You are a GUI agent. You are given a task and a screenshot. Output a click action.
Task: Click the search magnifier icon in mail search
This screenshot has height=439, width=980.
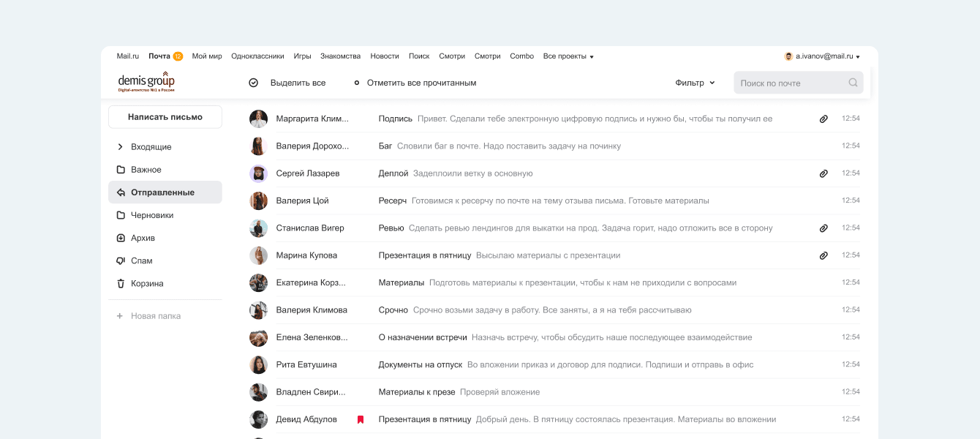(x=853, y=83)
